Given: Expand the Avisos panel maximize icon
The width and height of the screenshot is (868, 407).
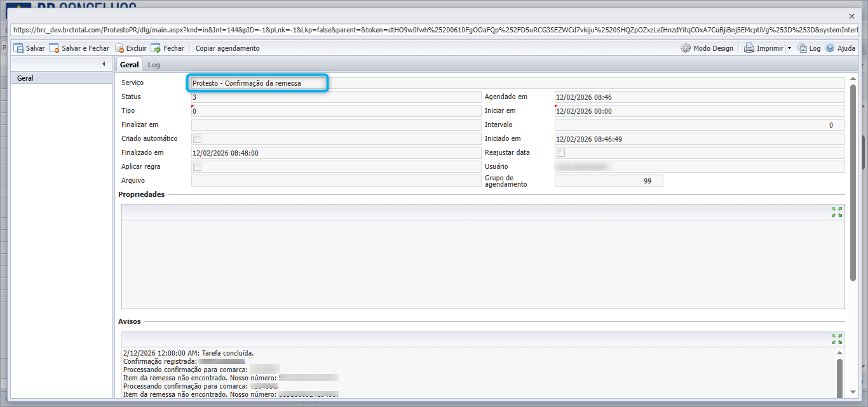Looking at the screenshot, I should 837,338.
